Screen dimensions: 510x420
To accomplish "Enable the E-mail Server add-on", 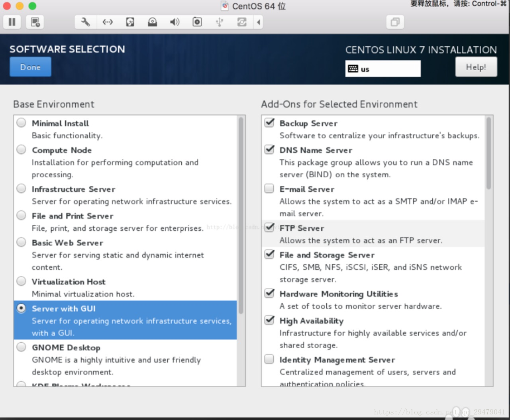I will 270,188.
